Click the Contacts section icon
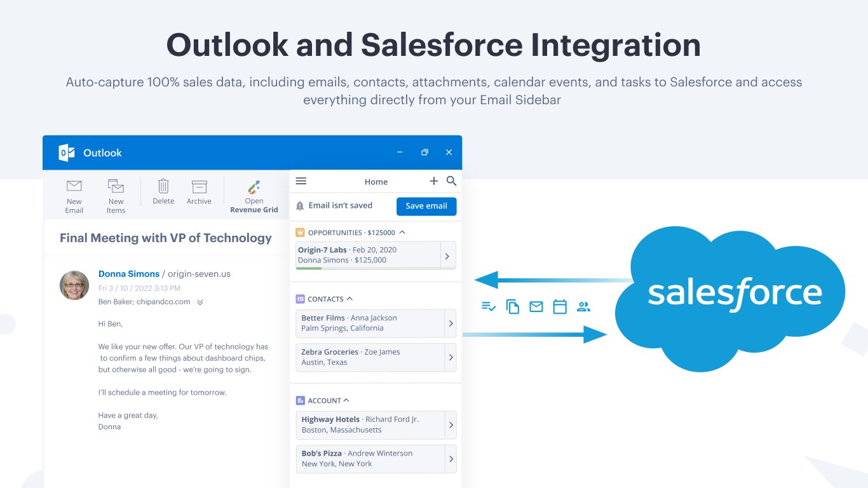Screen dimensions: 868x488 [301, 299]
